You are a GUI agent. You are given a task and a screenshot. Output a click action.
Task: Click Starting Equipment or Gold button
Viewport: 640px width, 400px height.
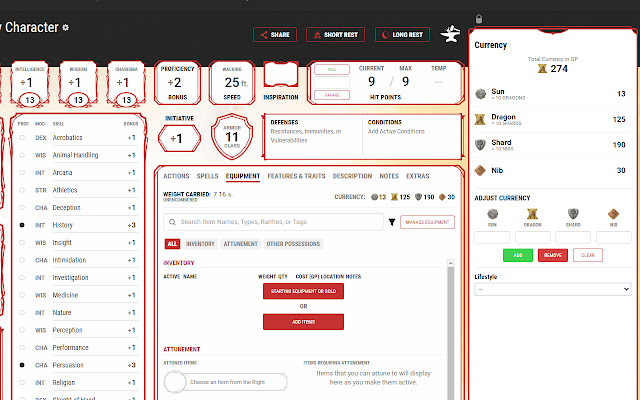(303, 291)
